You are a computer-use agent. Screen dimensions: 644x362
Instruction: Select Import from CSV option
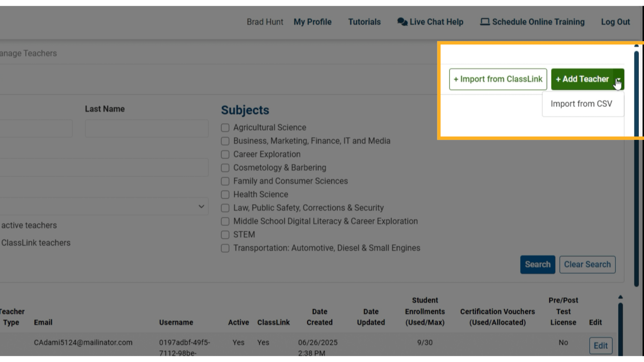(x=581, y=104)
